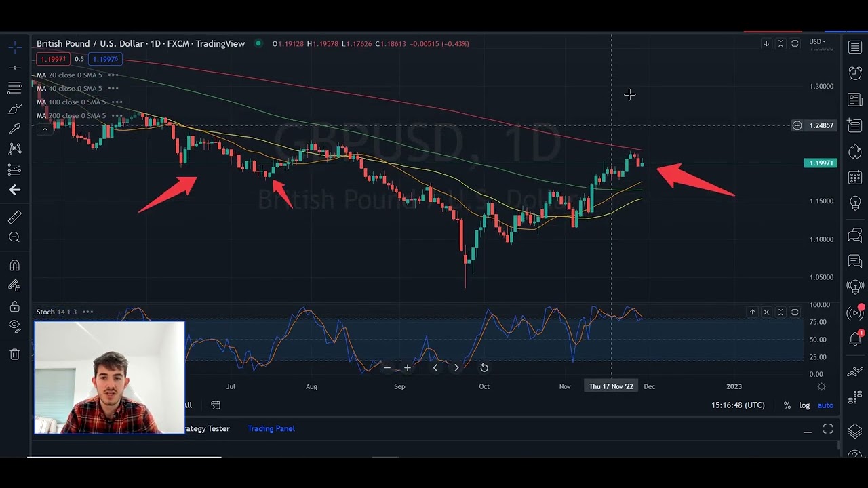Open the XABCD pattern tools
868x488 pixels.
click(x=14, y=149)
